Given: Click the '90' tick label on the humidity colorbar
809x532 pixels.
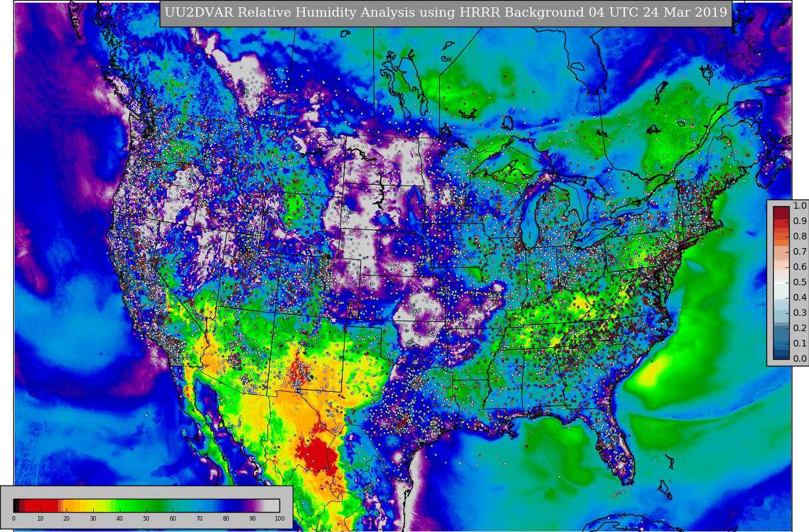Looking at the screenshot, I should click(253, 519).
